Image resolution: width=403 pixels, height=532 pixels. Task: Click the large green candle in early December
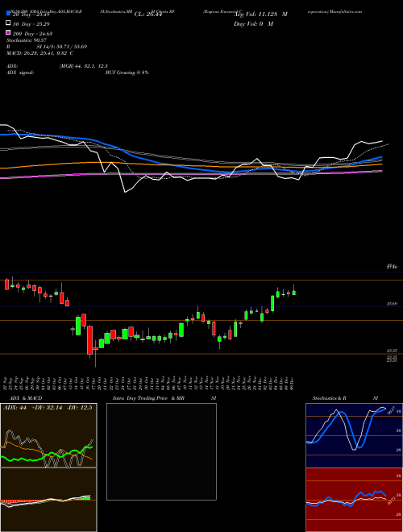click(x=272, y=303)
